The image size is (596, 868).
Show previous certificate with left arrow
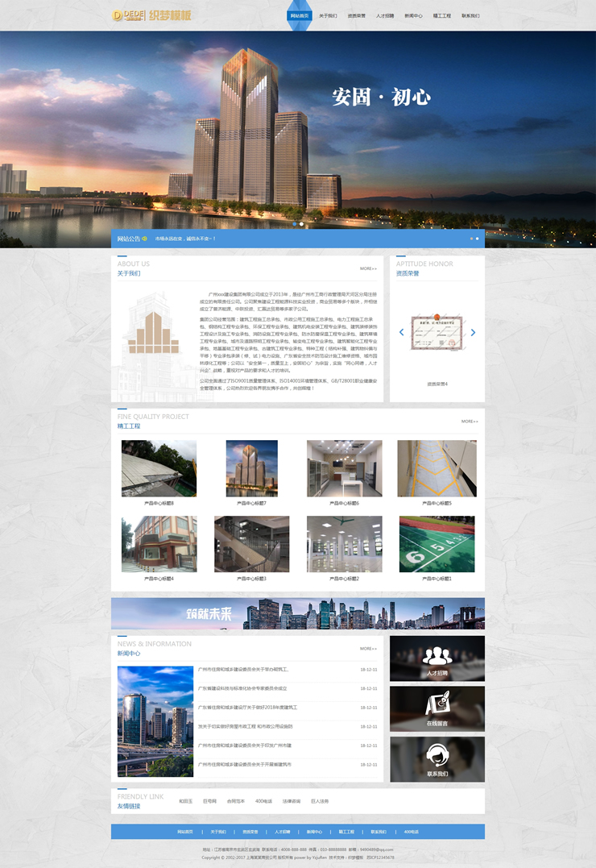(x=402, y=332)
